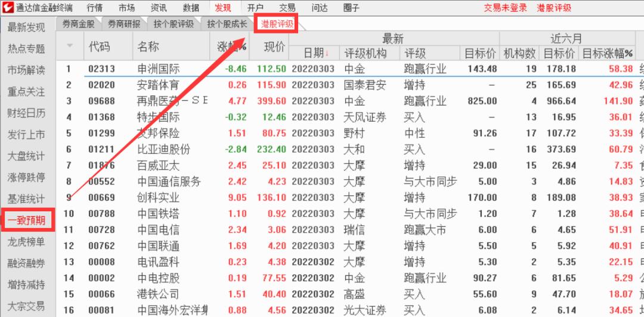Sort by the 评级机构 column header
The width and height of the screenshot is (644, 317).
pyautogui.click(x=365, y=53)
